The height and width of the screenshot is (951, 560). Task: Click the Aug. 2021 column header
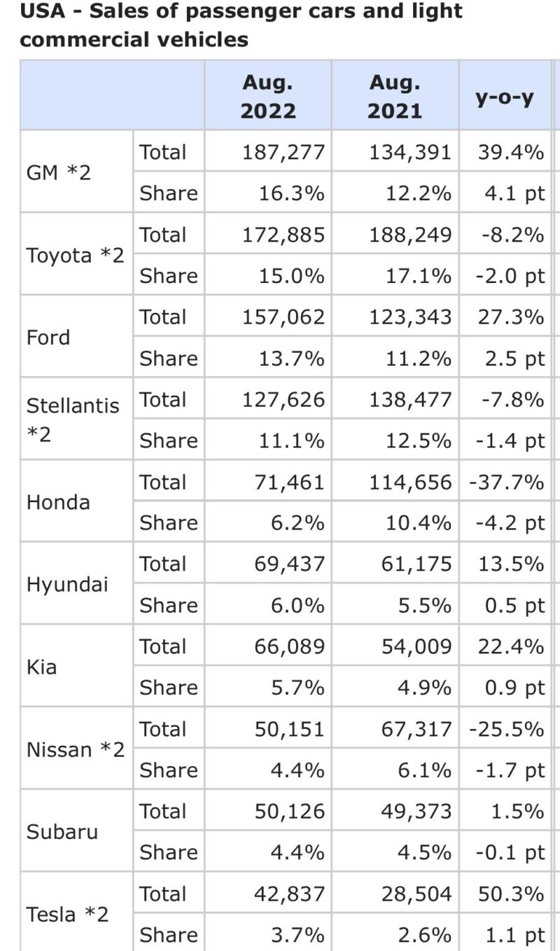point(395,97)
